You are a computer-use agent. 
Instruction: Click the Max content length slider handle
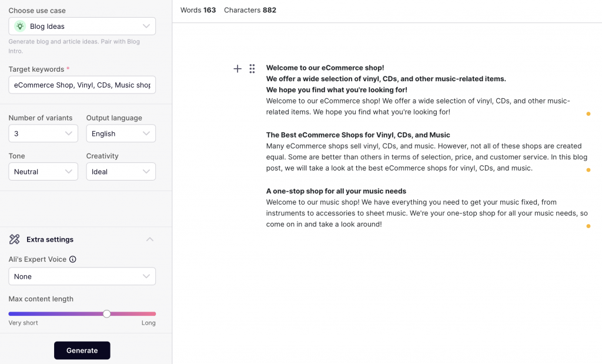[x=106, y=314]
